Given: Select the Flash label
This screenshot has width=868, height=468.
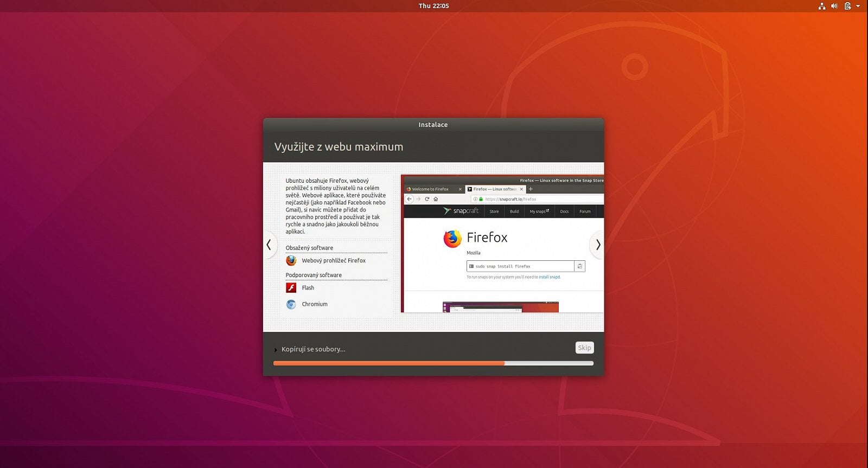Looking at the screenshot, I should click(308, 288).
